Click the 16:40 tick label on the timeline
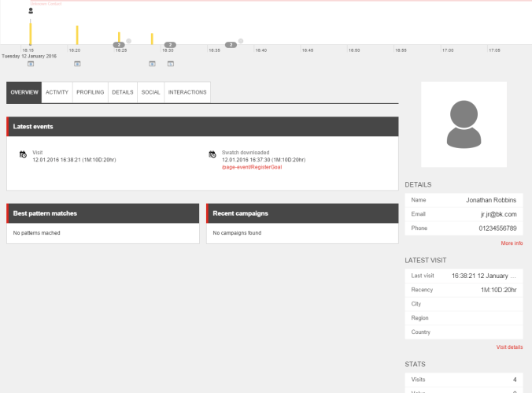 tap(261, 50)
